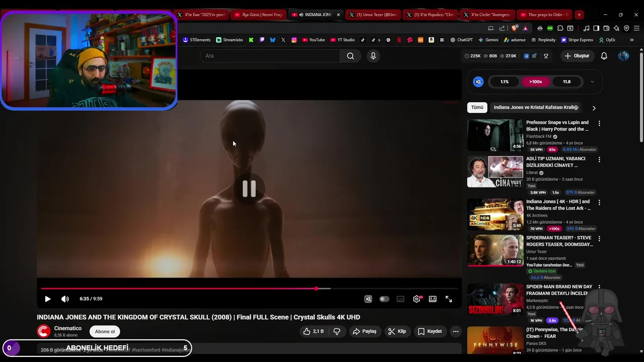Viewport: 644px width, 362px height.
Task: Show hidden bookmarks with double chevron
Action: [631, 40]
